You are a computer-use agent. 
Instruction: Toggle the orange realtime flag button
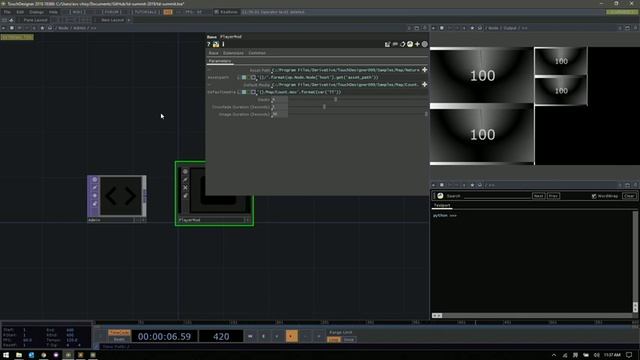[x=168, y=12]
